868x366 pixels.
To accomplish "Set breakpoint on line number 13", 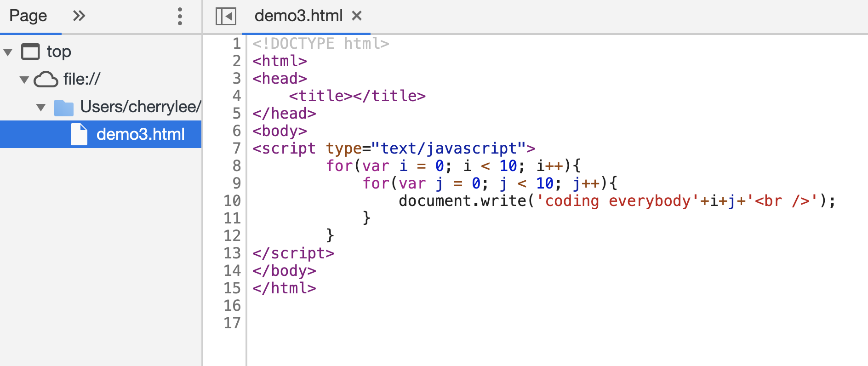I will click(x=232, y=253).
